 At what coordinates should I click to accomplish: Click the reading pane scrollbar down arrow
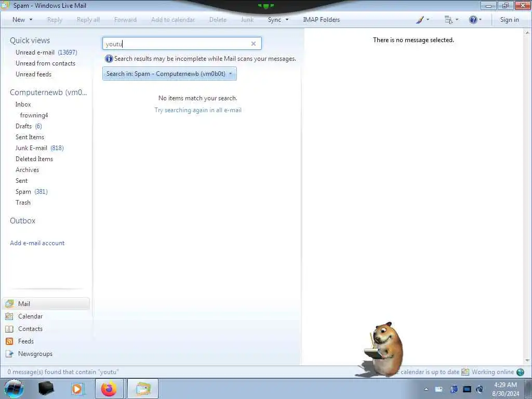coord(527,361)
